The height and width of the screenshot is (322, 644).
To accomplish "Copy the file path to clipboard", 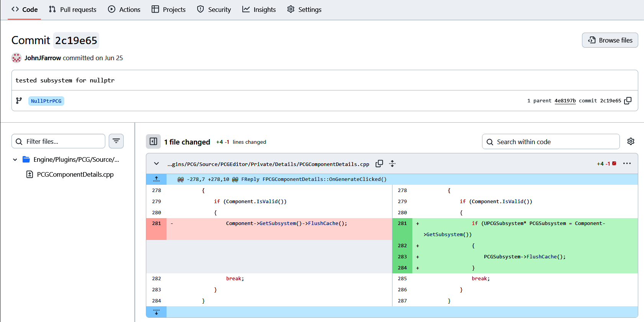I will coord(379,164).
